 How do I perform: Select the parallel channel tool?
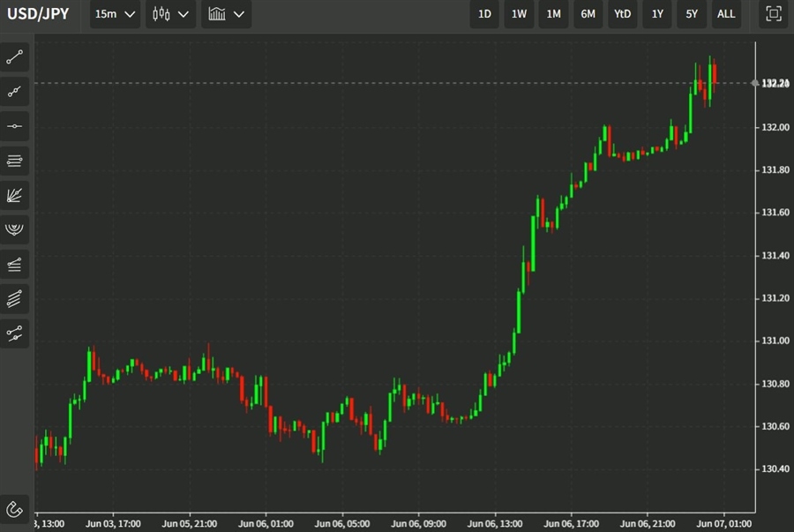(15, 299)
